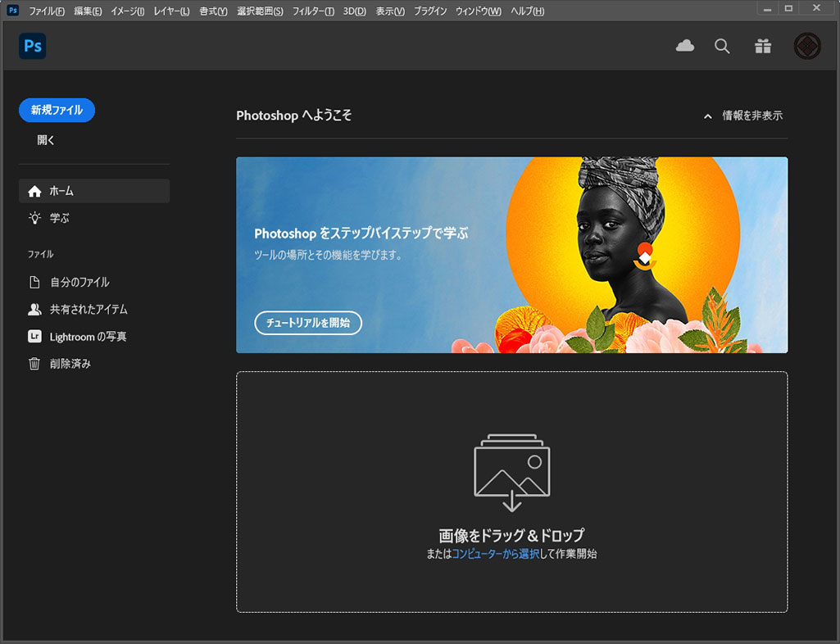Open 削除済み using the trash icon
This screenshot has width=840, height=644.
pos(34,363)
